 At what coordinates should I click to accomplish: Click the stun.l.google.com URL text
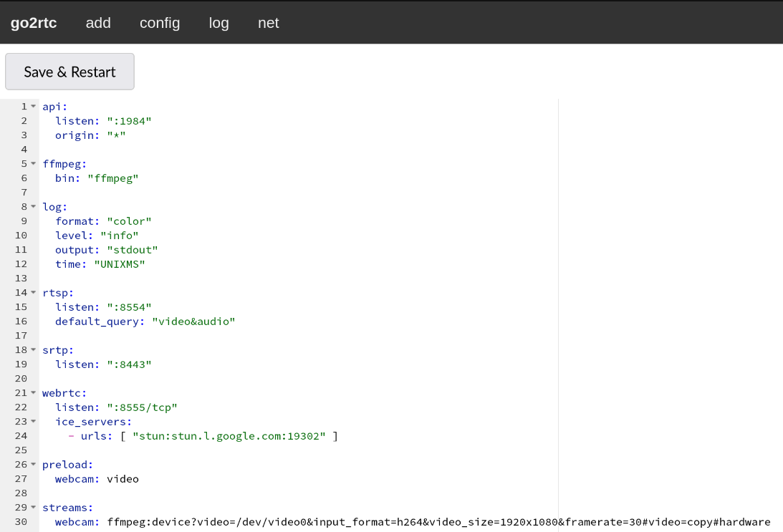click(x=229, y=435)
